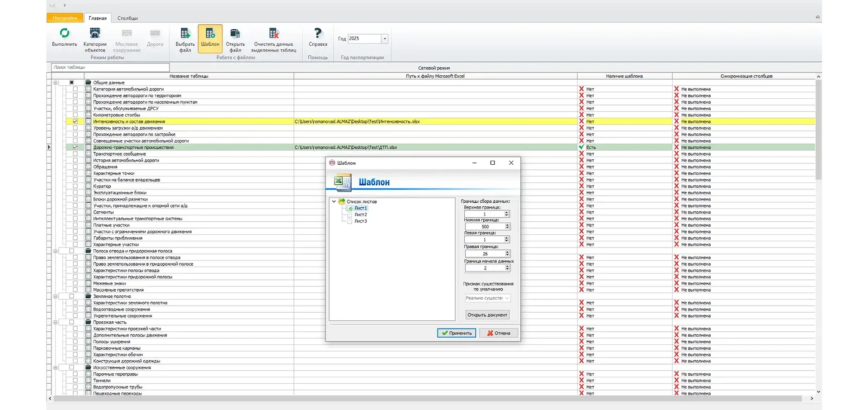Viewport: 868px width, 410px height.
Task: Click the Выбрать файл icon
Action: [185, 33]
